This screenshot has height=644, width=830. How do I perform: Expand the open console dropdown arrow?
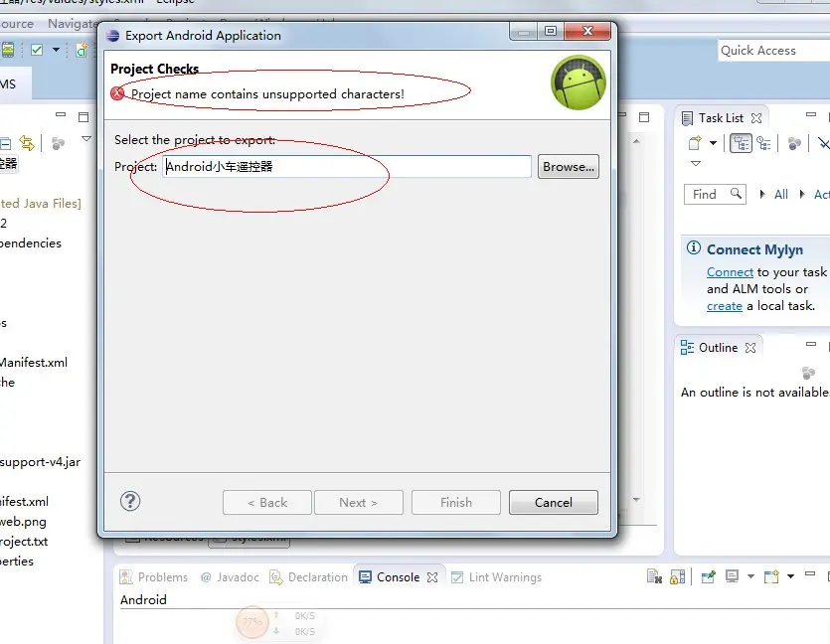[x=791, y=576]
